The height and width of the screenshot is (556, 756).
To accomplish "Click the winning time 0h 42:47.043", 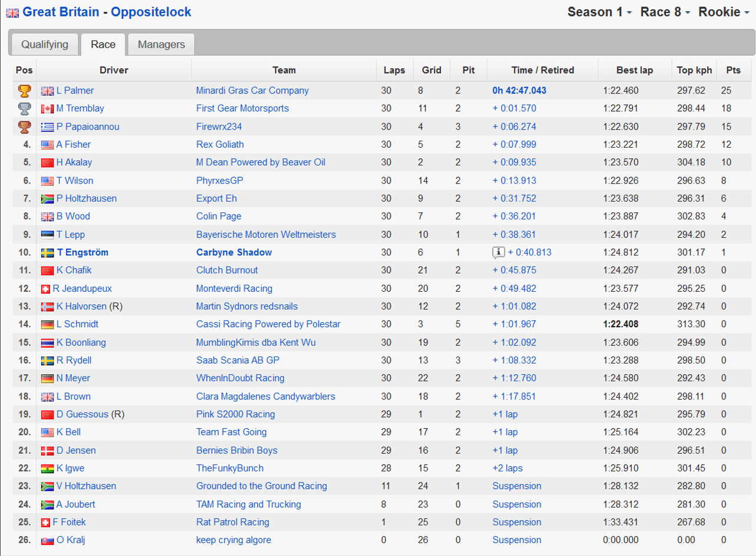I will click(x=519, y=91).
